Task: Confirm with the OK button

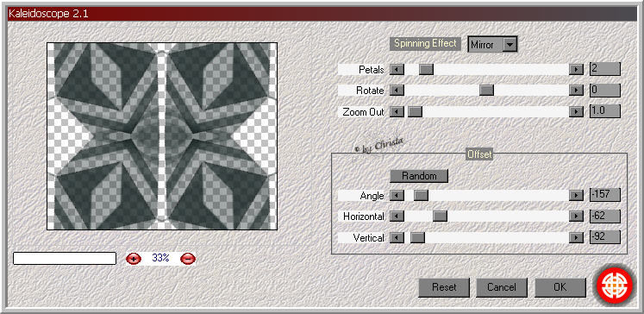Action: [x=560, y=287]
